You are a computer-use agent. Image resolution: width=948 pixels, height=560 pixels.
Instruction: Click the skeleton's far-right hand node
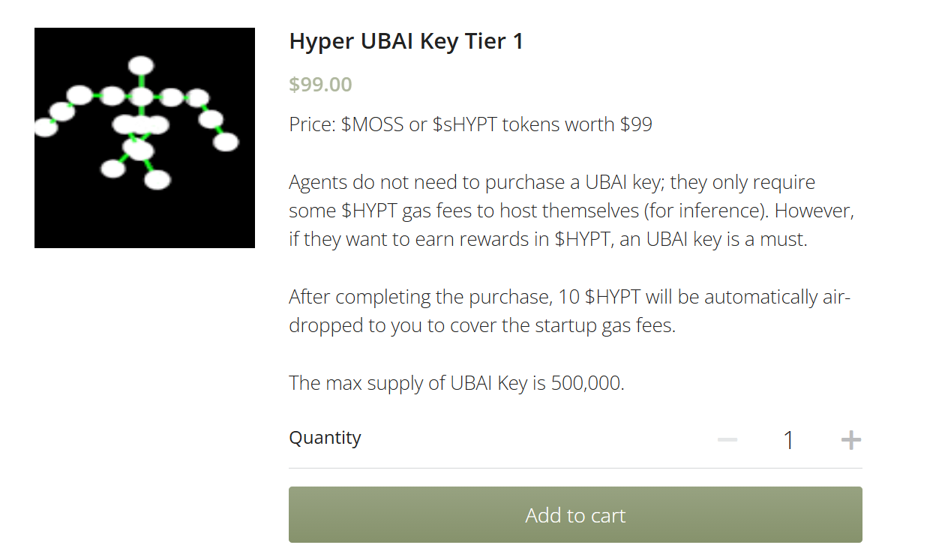[x=226, y=142]
